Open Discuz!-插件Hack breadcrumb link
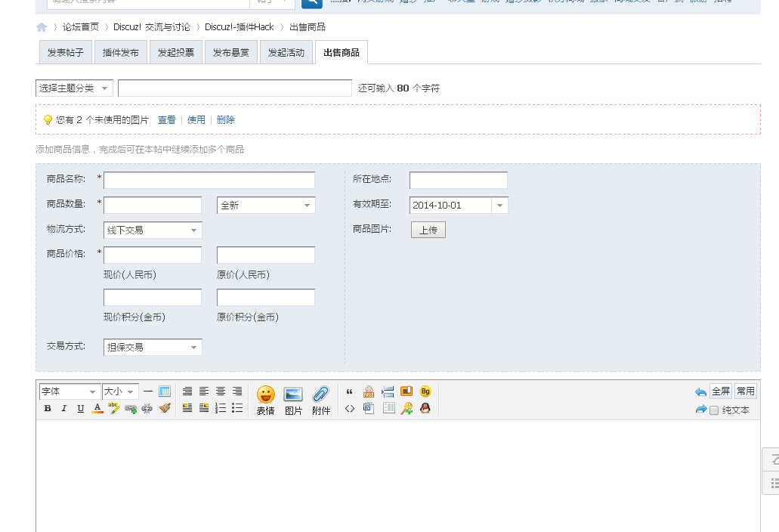 pos(239,26)
